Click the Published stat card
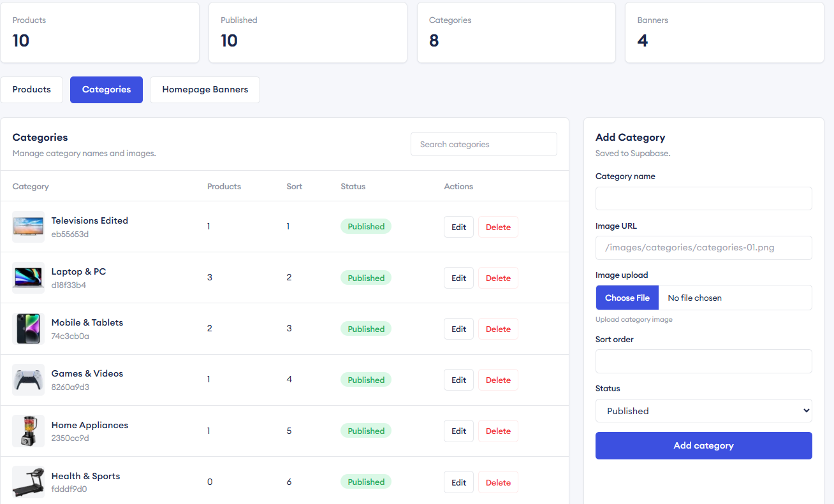The width and height of the screenshot is (834, 504). click(308, 32)
